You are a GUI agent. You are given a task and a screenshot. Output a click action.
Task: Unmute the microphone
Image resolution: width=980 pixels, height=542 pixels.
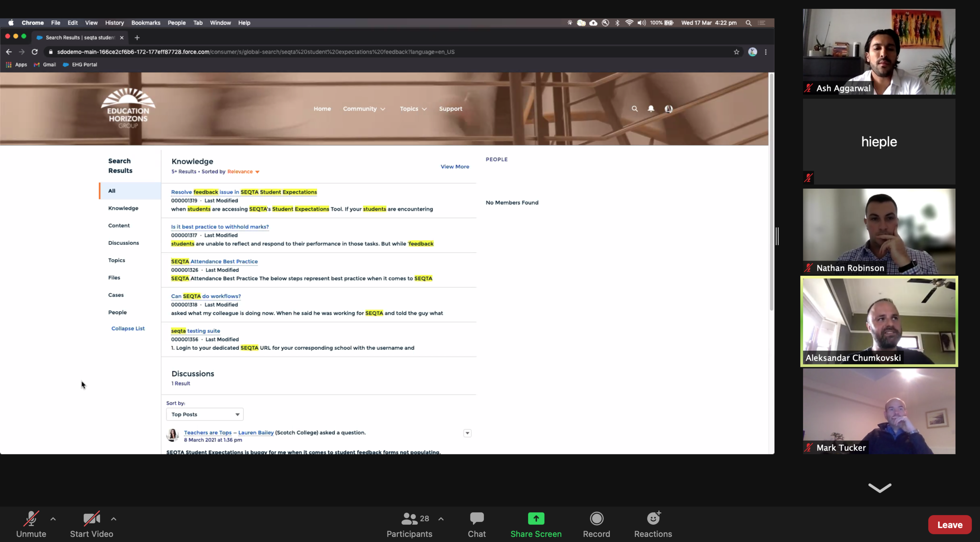coord(31,524)
